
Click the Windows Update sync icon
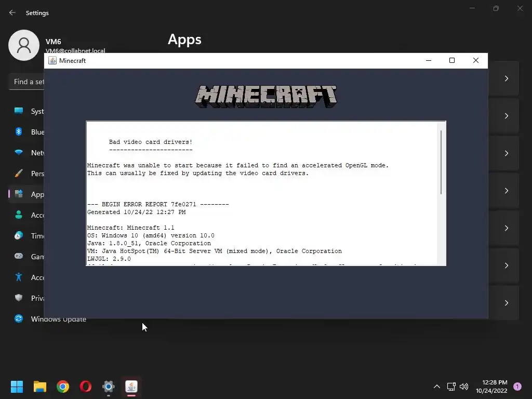(19, 318)
